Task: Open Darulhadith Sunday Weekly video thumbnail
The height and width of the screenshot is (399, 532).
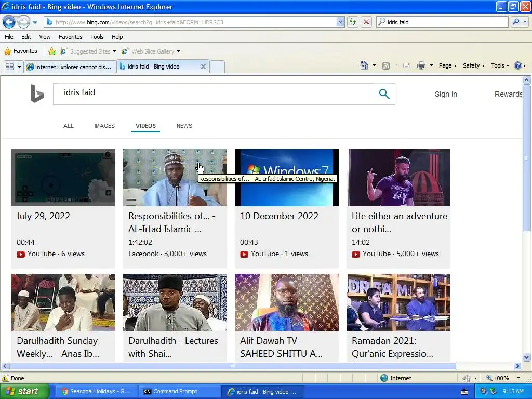Action: pos(63,302)
